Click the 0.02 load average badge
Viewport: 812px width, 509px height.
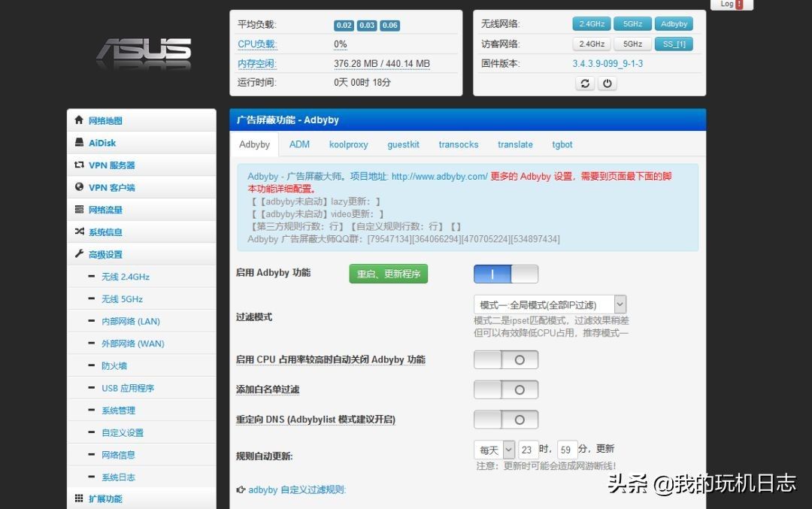tap(344, 25)
